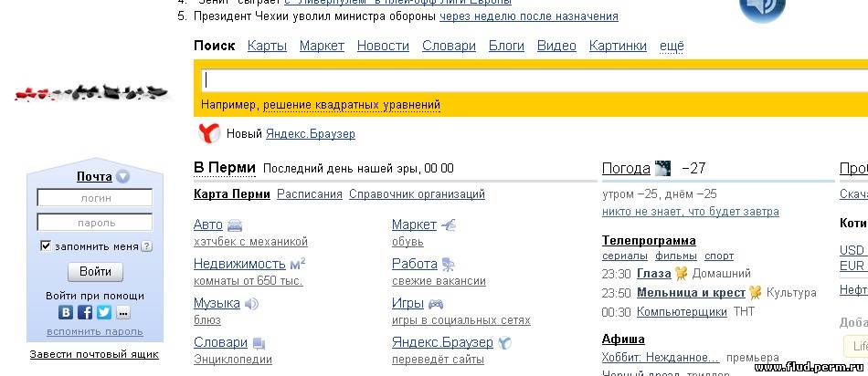Click the car icon next to Авто
Viewport: 868px width, 376px height.
[235, 225]
